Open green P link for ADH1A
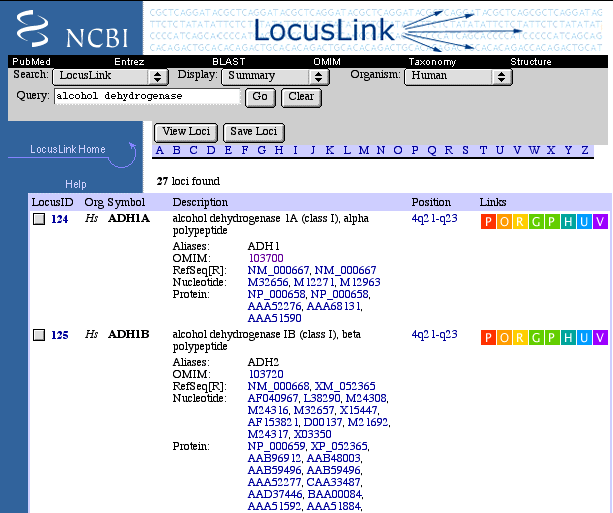Viewport: 613px width, 513px height. (552, 222)
